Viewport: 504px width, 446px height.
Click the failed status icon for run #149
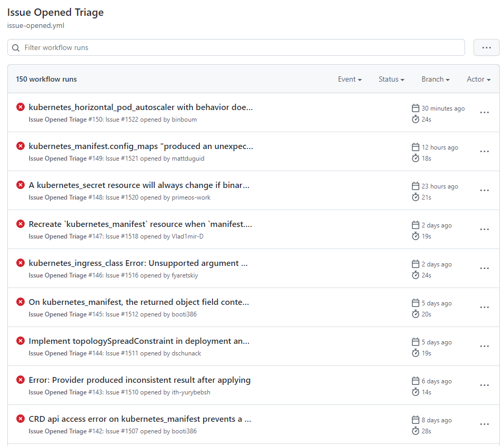(x=21, y=146)
